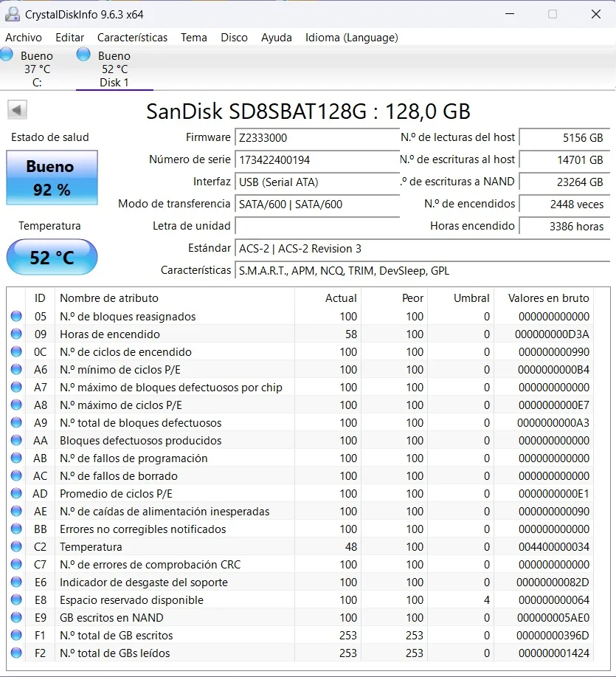Click status orb for C2 Temperatura row

tap(16, 546)
